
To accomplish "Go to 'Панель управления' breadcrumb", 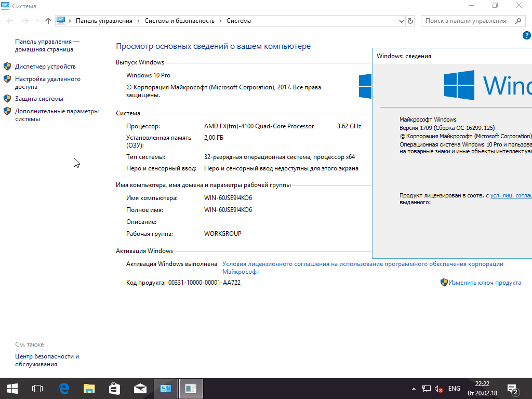I will click(104, 21).
